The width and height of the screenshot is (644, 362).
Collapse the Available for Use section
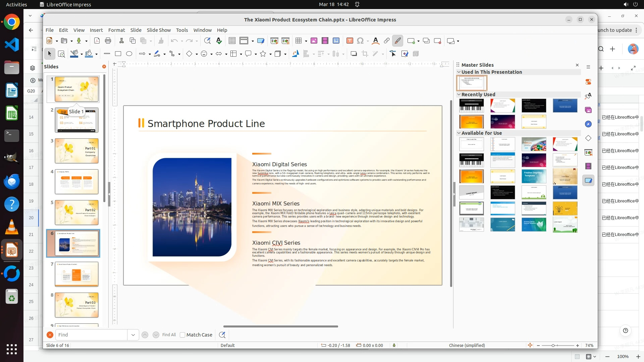[x=459, y=133]
